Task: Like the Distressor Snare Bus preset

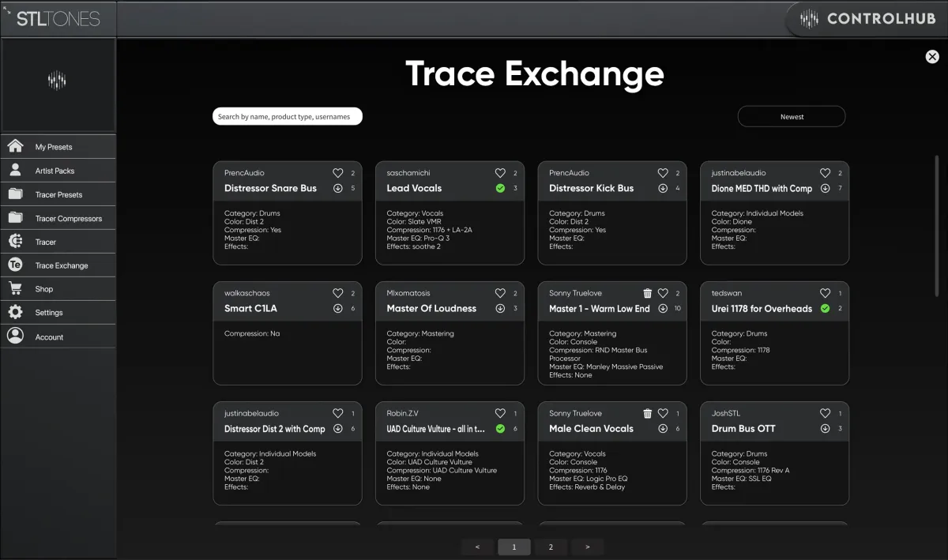Action: (x=338, y=173)
